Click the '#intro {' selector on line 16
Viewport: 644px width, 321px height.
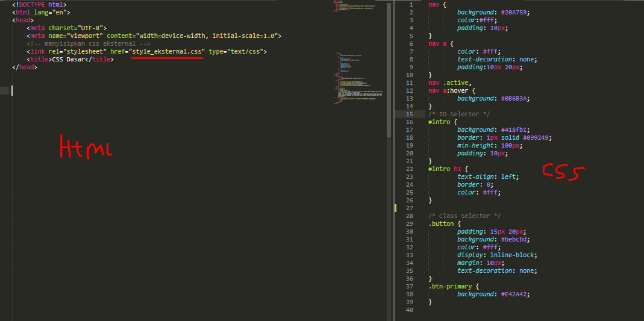coord(442,122)
